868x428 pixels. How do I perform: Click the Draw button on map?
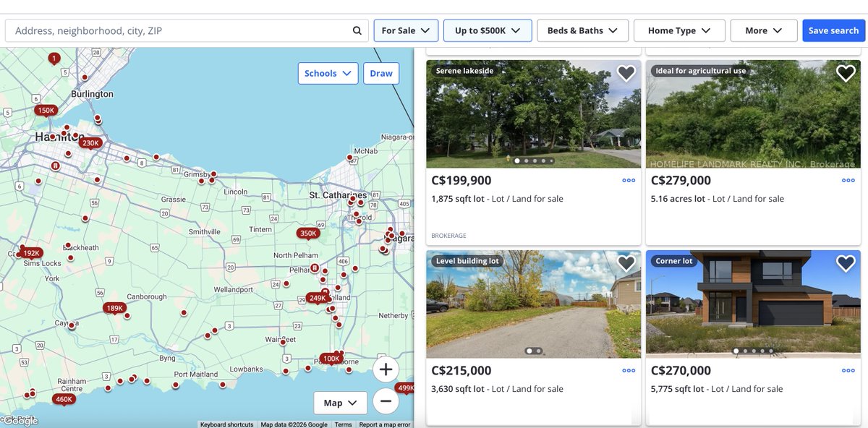(381, 73)
